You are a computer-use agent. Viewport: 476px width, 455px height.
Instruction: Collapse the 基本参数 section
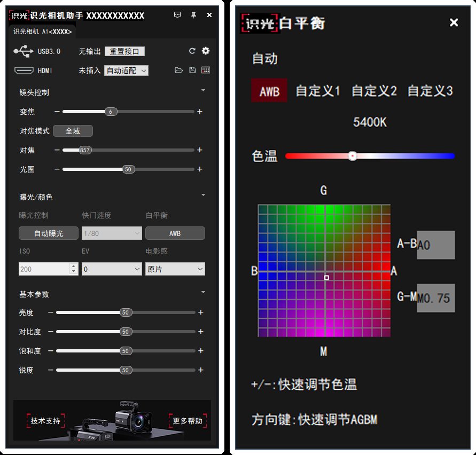(203, 292)
